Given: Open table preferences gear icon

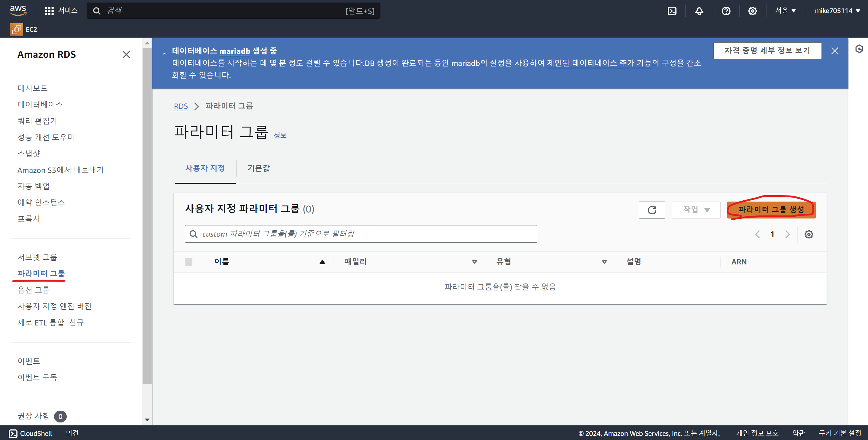Looking at the screenshot, I should click(x=809, y=234).
